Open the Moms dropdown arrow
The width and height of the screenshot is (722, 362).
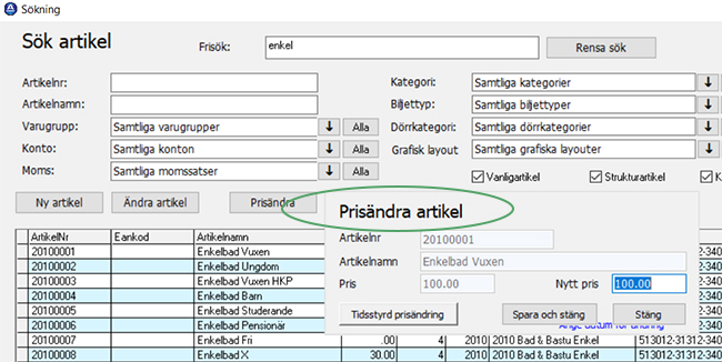pos(329,171)
